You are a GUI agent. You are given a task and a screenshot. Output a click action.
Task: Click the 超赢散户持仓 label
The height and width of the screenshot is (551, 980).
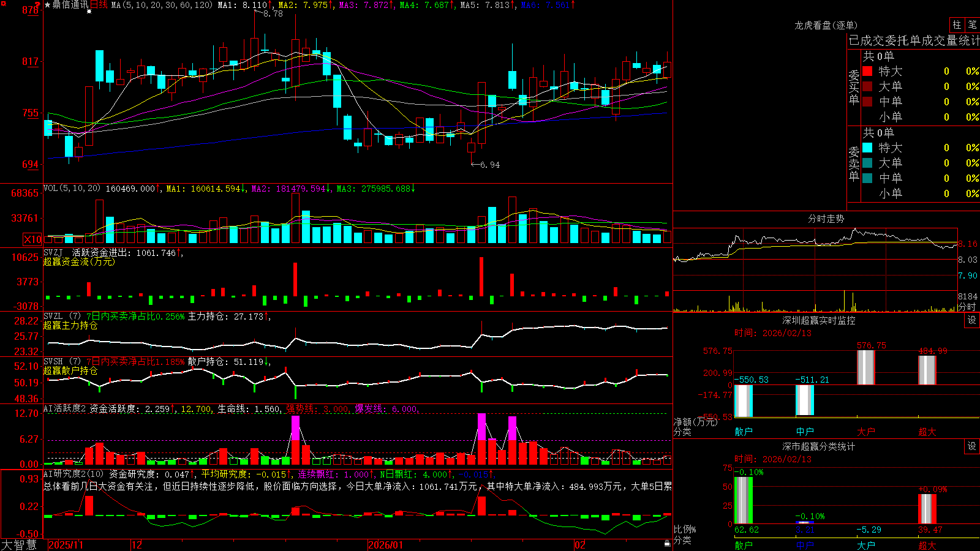70,371
